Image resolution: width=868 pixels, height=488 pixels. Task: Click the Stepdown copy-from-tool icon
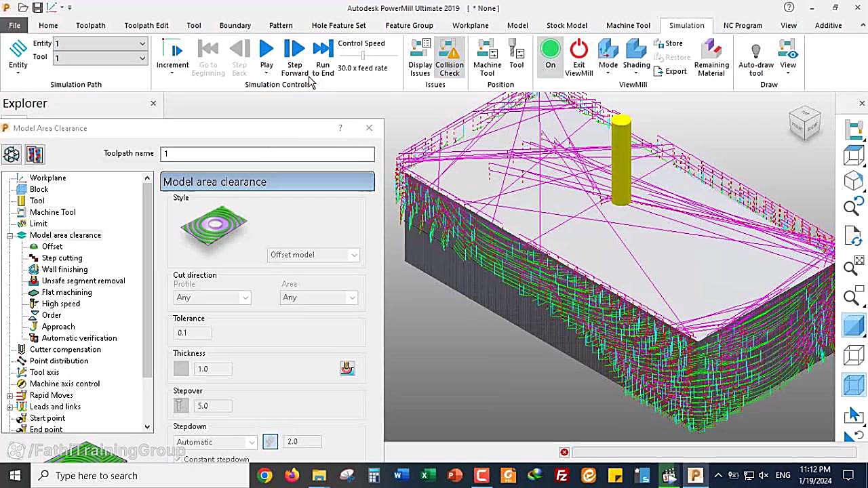point(270,442)
